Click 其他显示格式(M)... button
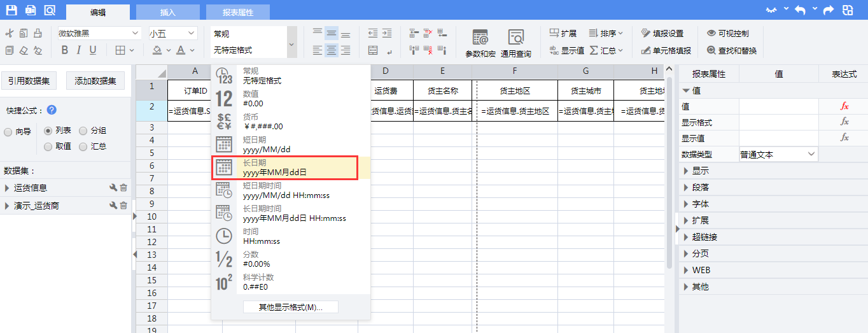The height and width of the screenshot is (333, 868). click(x=290, y=308)
